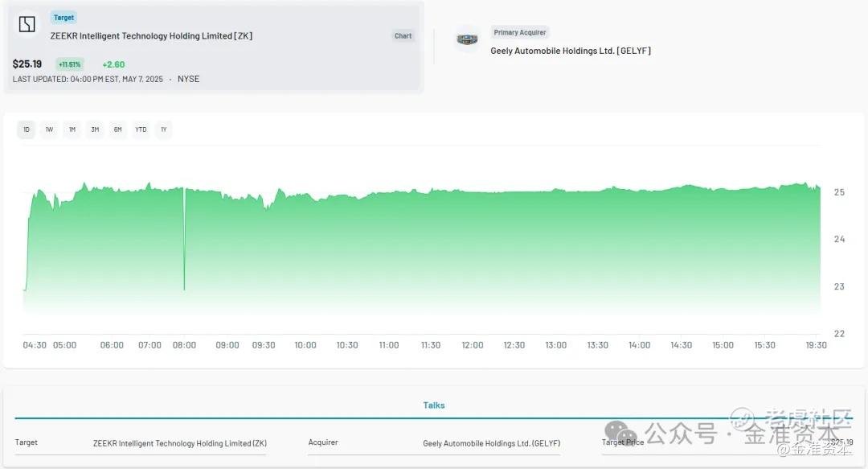Select the YTD time range
Image resolution: width=868 pixels, height=469 pixels.
[x=141, y=130]
